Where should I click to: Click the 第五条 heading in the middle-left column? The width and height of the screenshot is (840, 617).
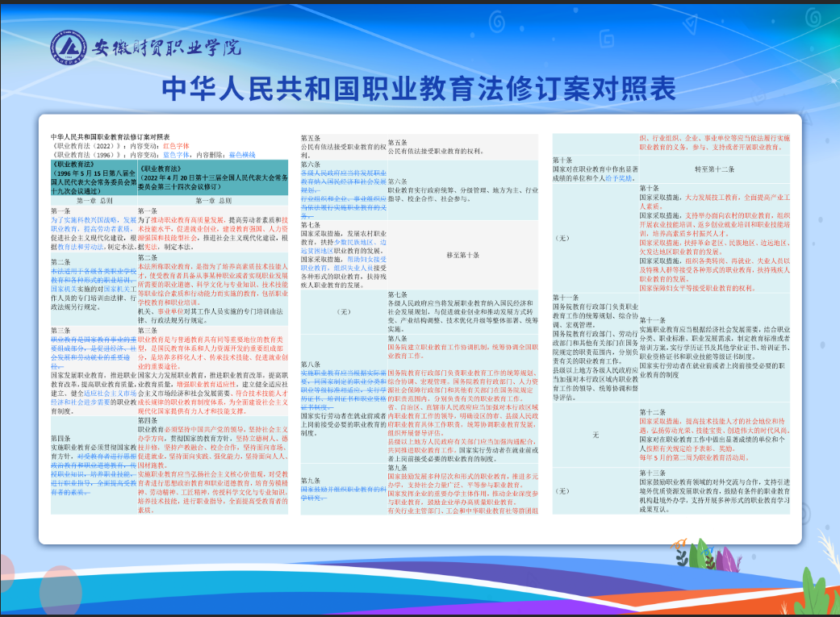tap(311, 140)
